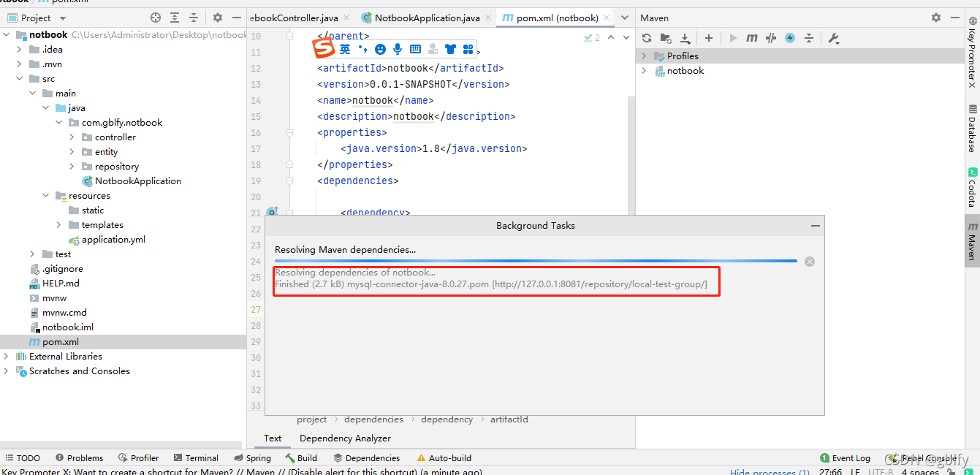
Task: Generate sources and update folders in Maven
Action: (666, 38)
